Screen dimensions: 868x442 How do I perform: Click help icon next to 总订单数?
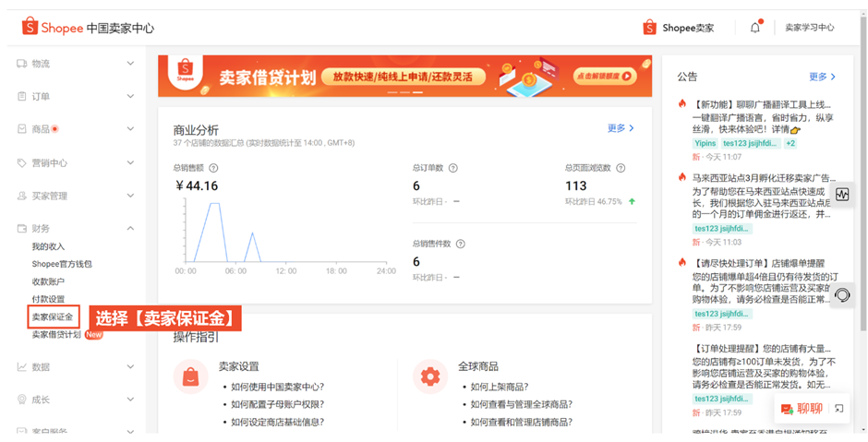click(x=452, y=168)
